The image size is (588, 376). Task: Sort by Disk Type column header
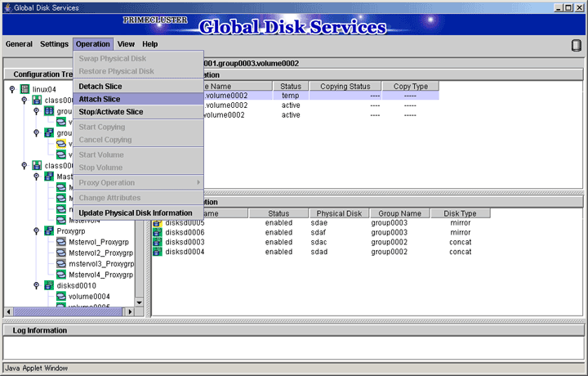point(460,213)
